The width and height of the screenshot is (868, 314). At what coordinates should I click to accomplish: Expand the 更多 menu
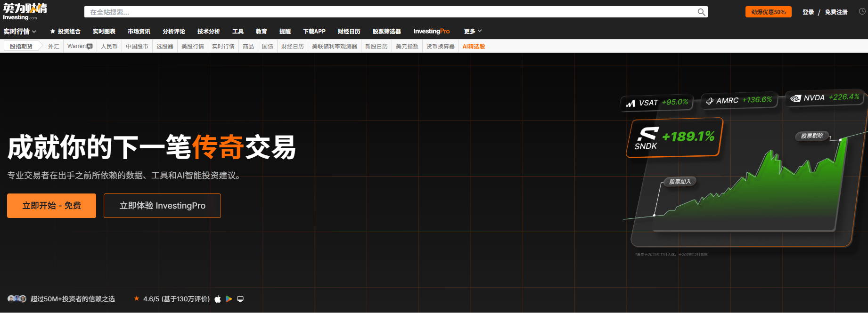473,32
